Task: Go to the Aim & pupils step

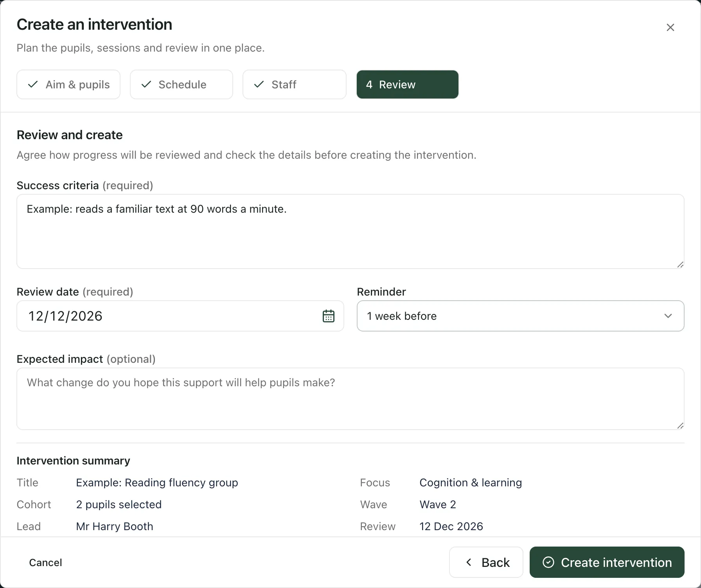Action: click(x=68, y=84)
